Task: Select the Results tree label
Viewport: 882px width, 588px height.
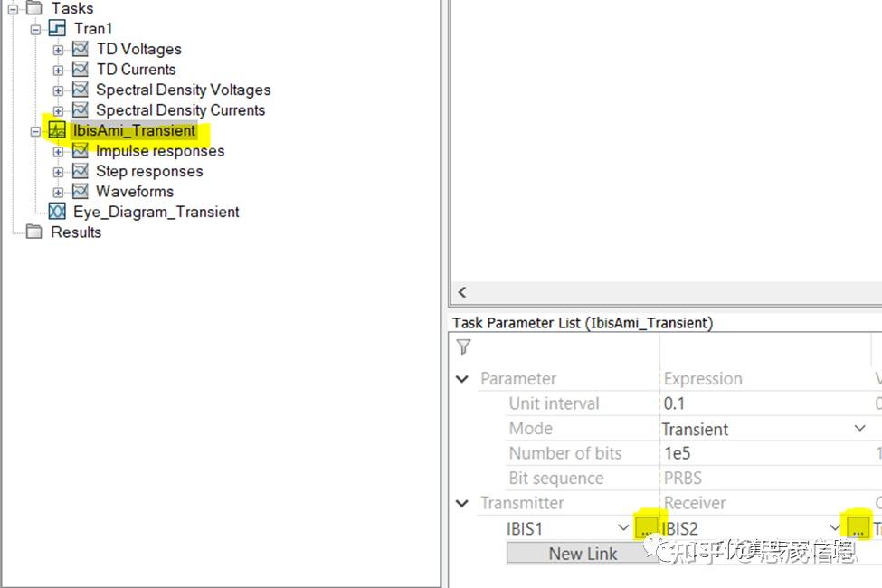Action: [x=76, y=232]
